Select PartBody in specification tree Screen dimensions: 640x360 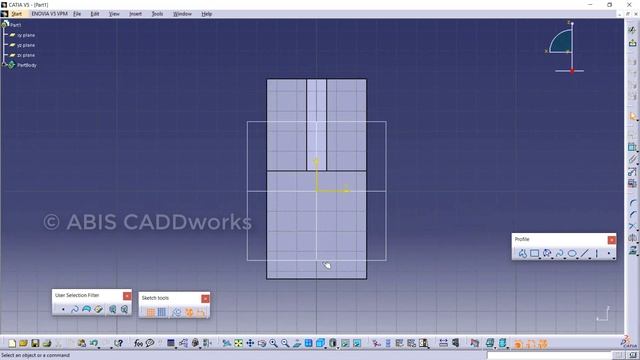tap(27, 65)
